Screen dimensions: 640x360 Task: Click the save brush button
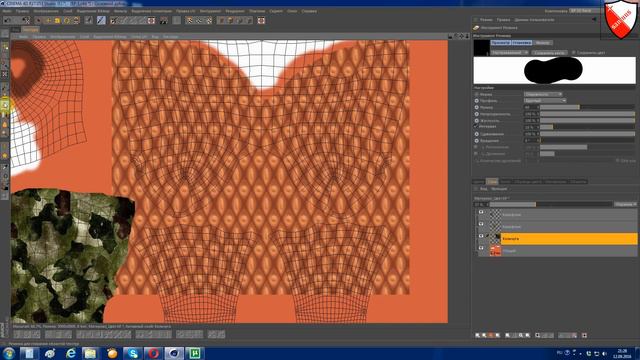coord(549,53)
